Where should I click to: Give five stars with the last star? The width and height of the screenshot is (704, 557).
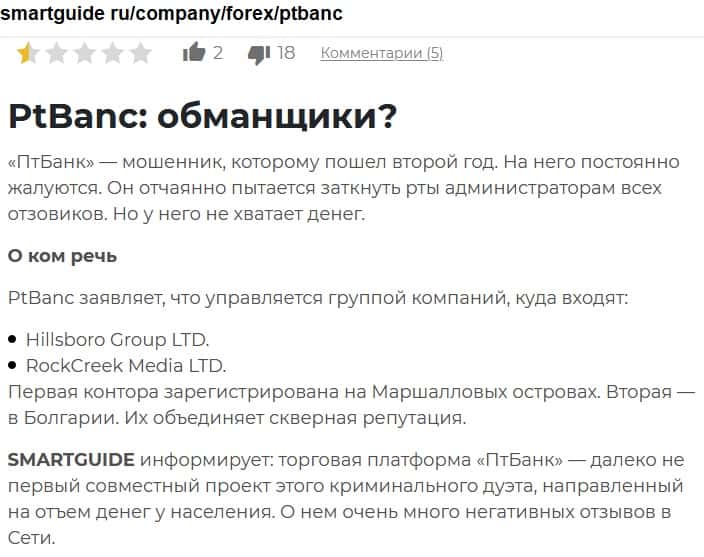click(141, 53)
